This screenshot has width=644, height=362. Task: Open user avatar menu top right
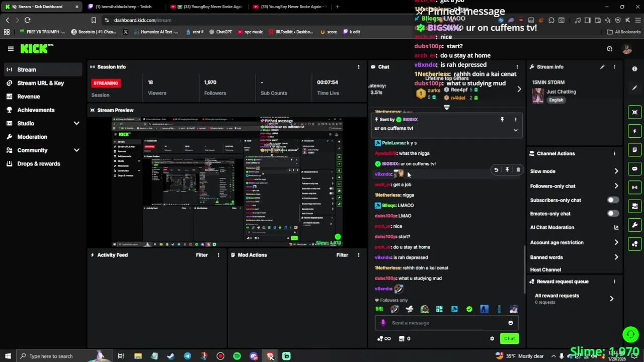click(x=627, y=49)
